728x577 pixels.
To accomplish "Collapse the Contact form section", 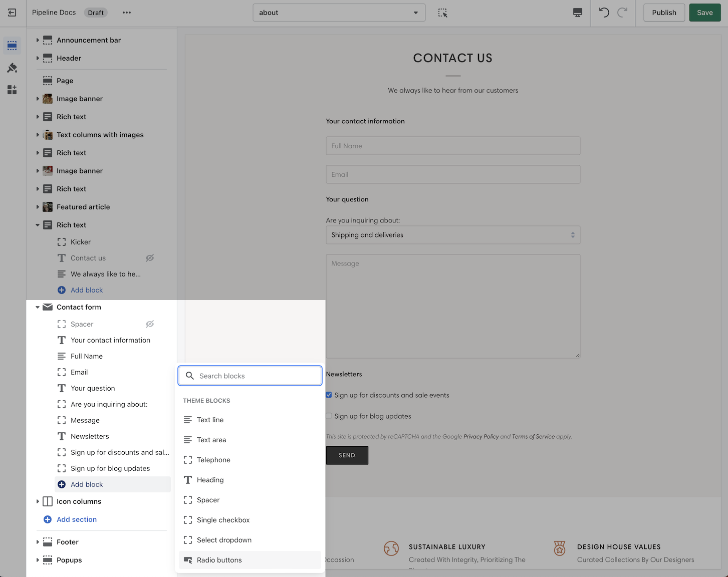I will click(38, 307).
